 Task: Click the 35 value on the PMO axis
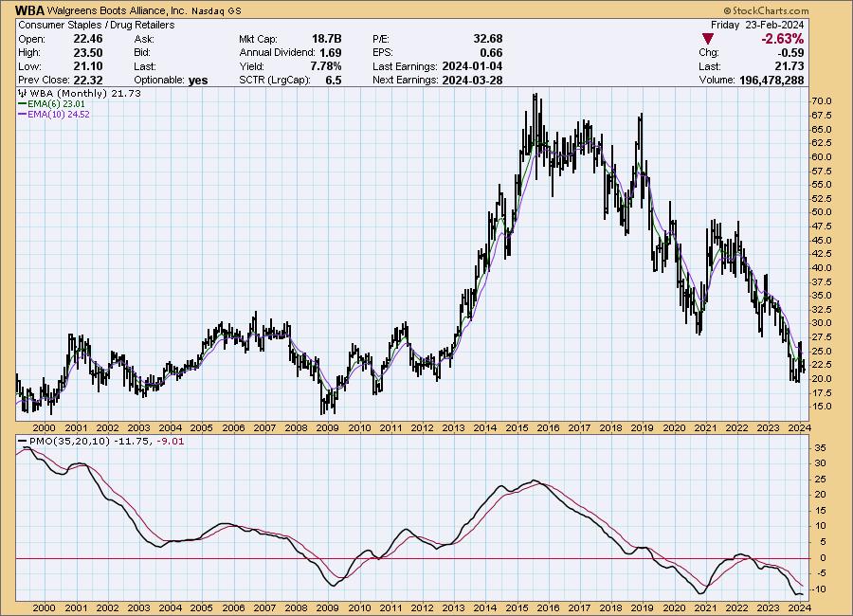tap(821, 448)
